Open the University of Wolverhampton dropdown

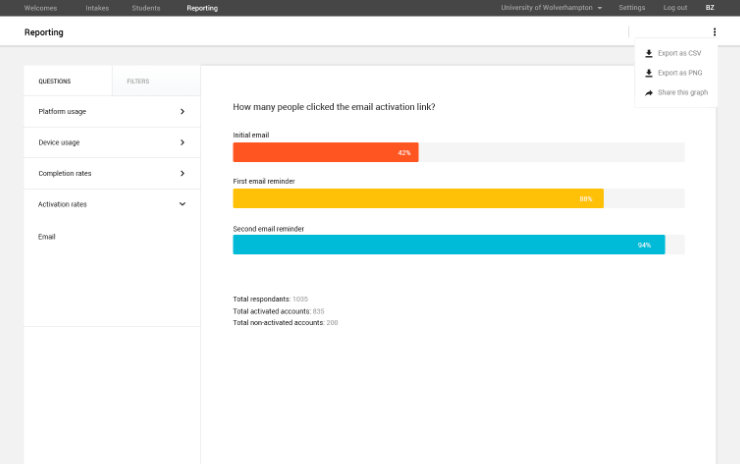[551, 8]
